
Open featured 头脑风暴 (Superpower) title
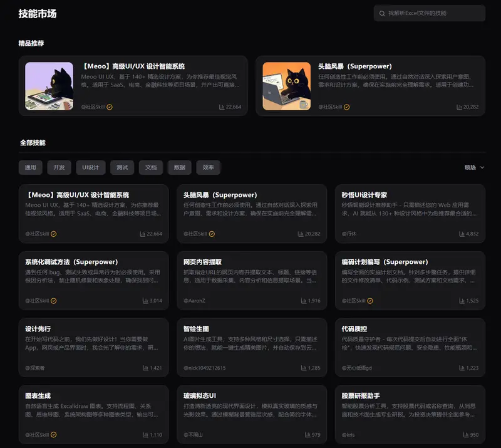tap(355, 66)
